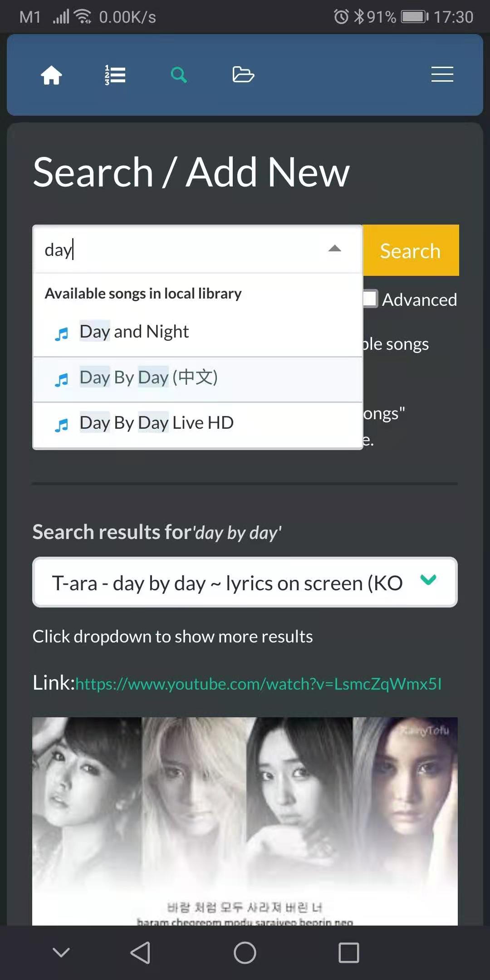Open the folder browse icon

[x=243, y=74]
